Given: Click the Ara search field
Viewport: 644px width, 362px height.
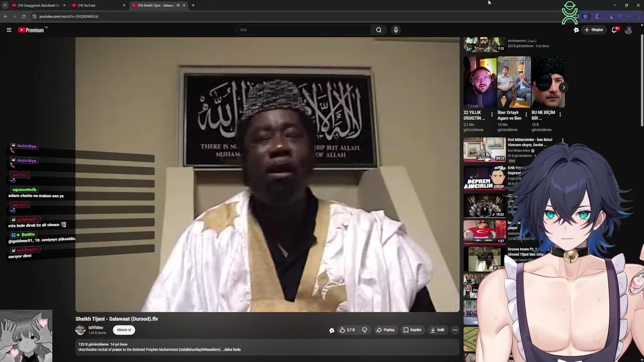Looking at the screenshot, I should click(x=304, y=30).
